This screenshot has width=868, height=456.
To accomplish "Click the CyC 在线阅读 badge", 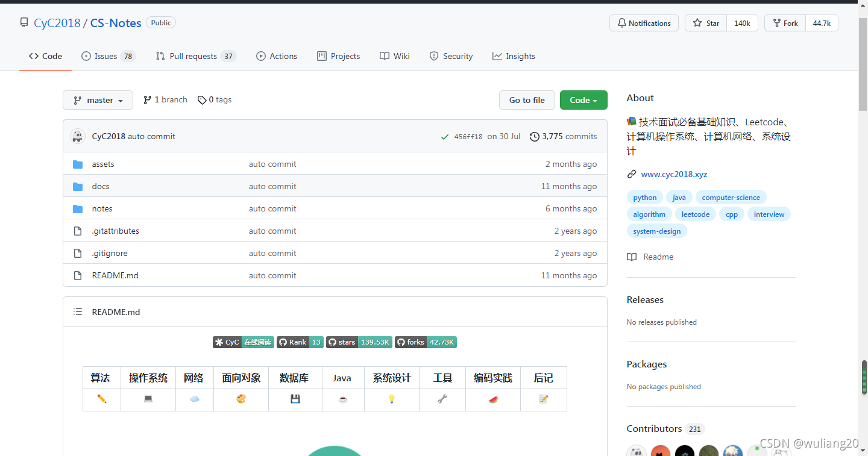I will (x=244, y=342).
